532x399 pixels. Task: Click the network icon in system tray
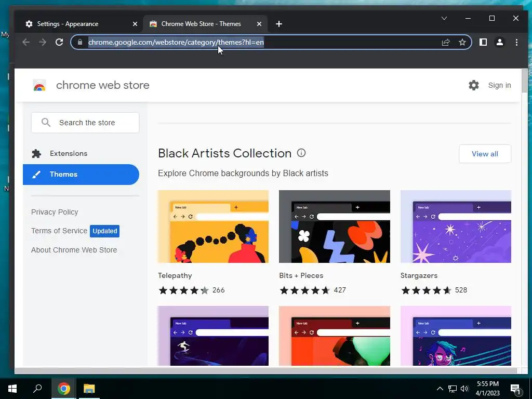pyautogui.click(x=453, y=389)
